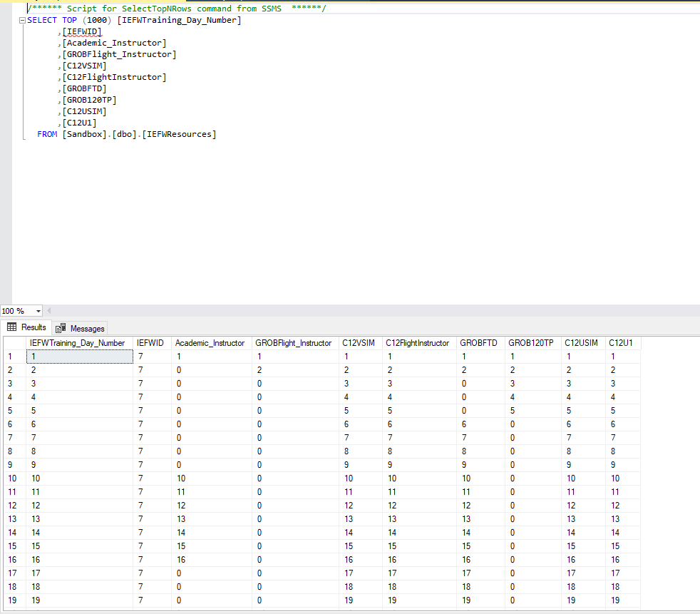The height and width of the screenshot is (614, 700).
Task: Click [IEFWTraining_Day_Number] in the query
Action: pyautogui.click(x=179, y=20)
